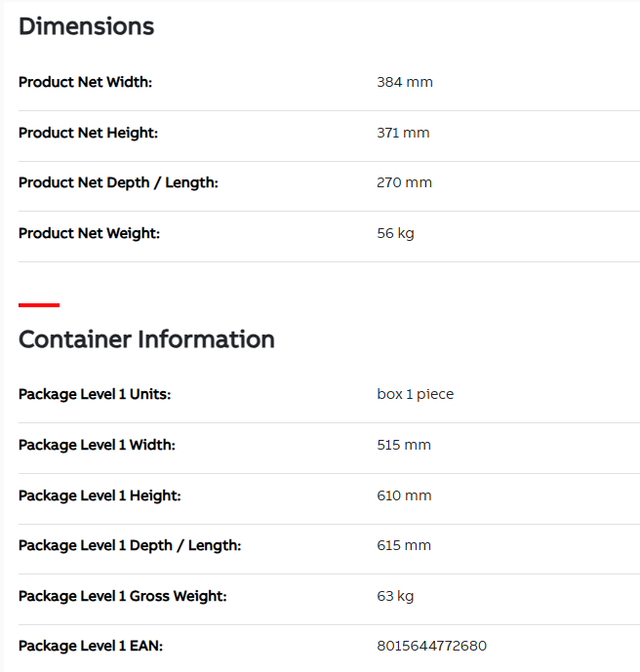The height and width of the screenshot is (672, 640).
Task: Click the 384 mm width value
Action: pyautogui.click(x=405, y=82)
